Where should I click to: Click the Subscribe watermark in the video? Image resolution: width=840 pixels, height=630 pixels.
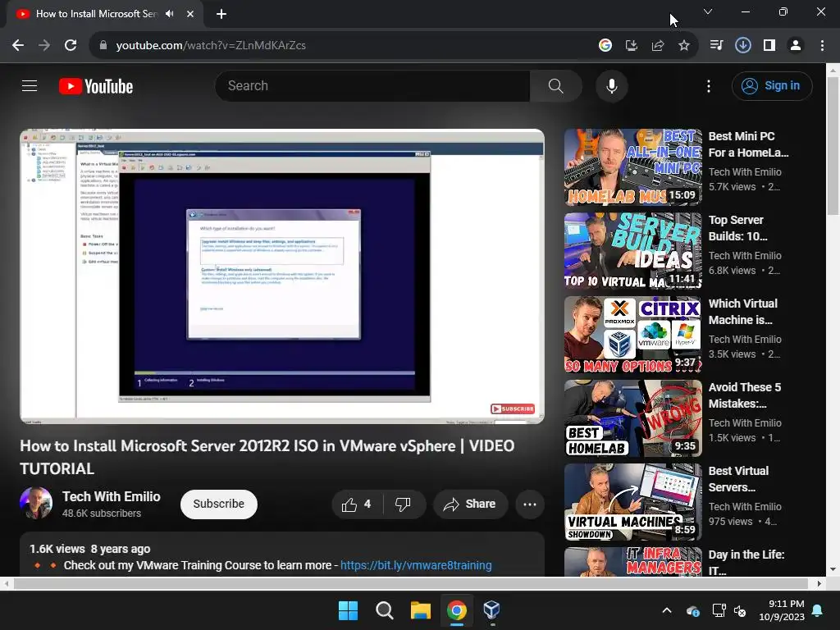(x=513, y=409)
